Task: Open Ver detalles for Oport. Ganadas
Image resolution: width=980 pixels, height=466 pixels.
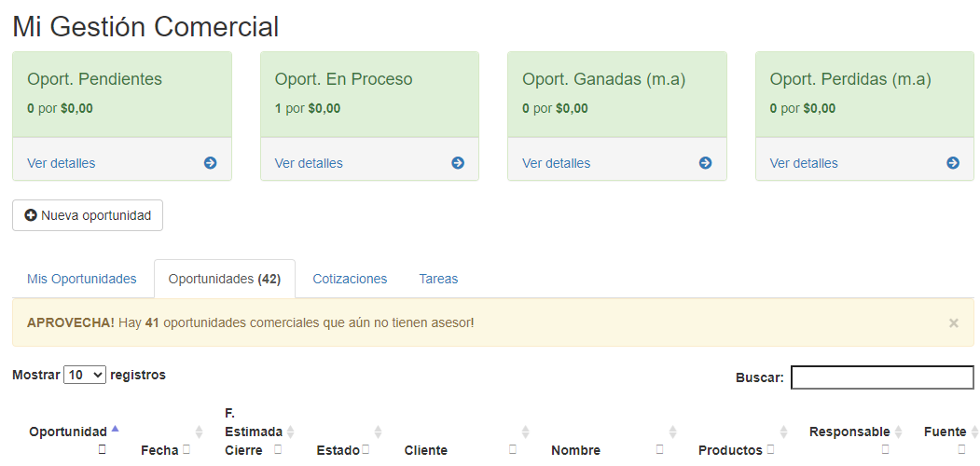Action: pyautogui.click(x=557, y=163)
